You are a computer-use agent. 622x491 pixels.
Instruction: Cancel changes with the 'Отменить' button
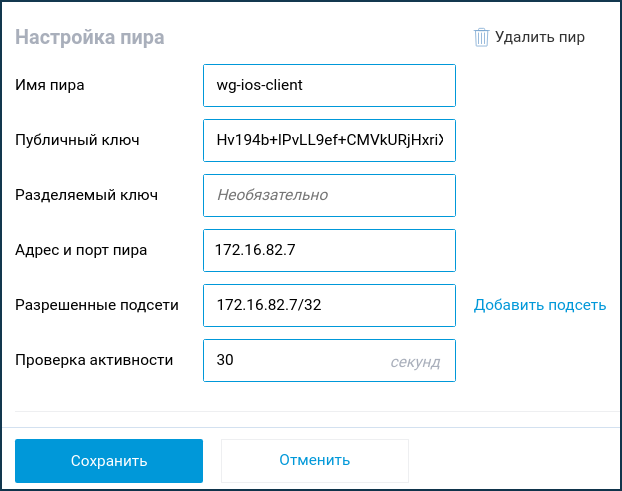(314, 460)
